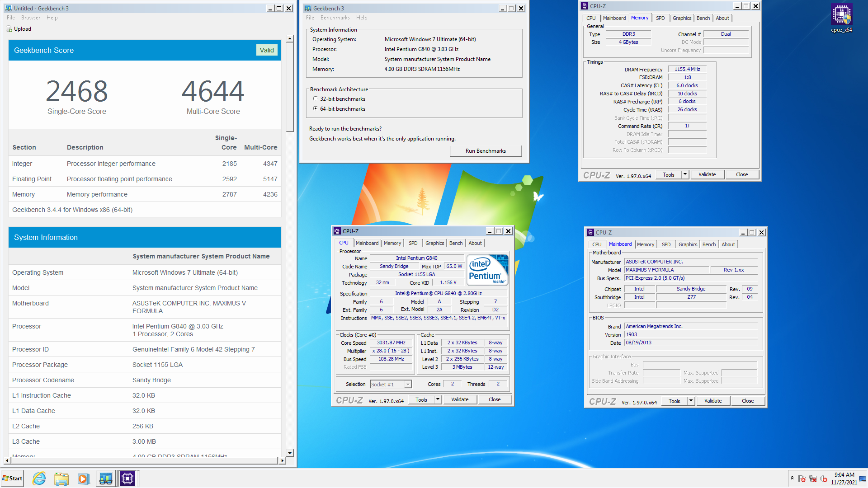The height and width of the screenshot is (488, 868).
Task: Click the Processor Codename Sandy Bridge row
Action: click(x=145, y=380)
